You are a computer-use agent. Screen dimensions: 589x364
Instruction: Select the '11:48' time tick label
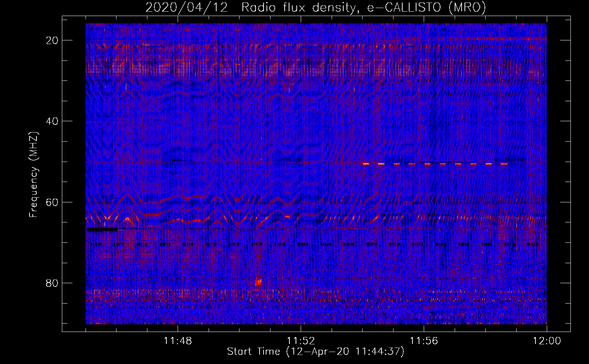click(x=178, y=341)
